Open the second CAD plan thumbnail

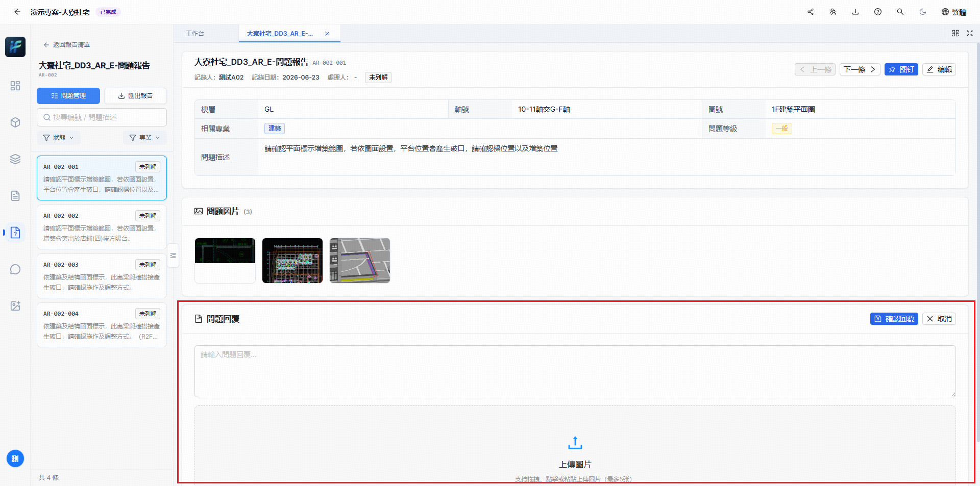292,261
